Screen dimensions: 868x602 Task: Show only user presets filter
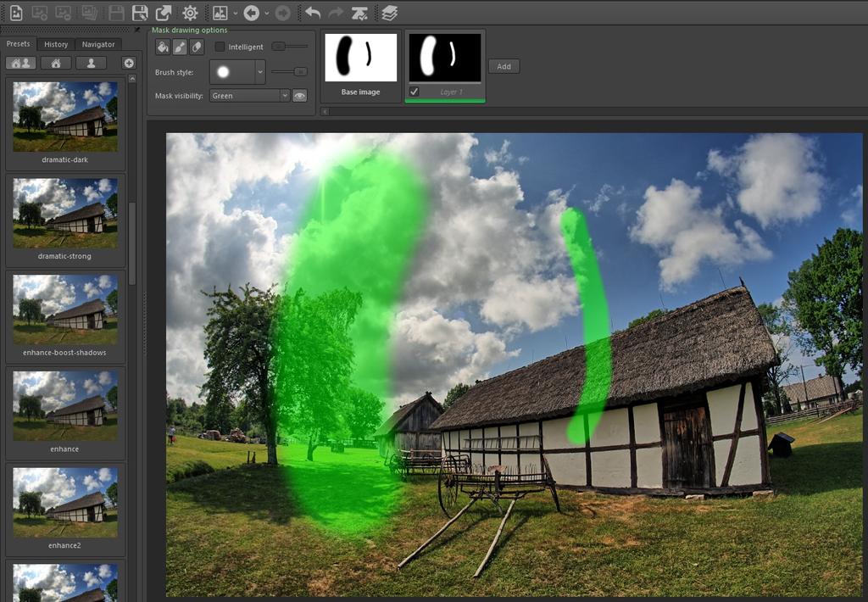(91, 63)
